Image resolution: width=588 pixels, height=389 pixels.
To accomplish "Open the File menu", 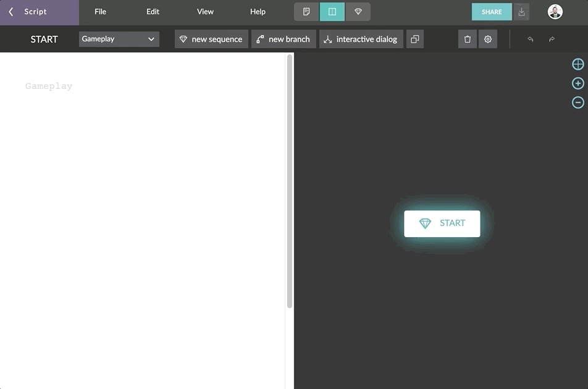I will click(x=100, y=12).
